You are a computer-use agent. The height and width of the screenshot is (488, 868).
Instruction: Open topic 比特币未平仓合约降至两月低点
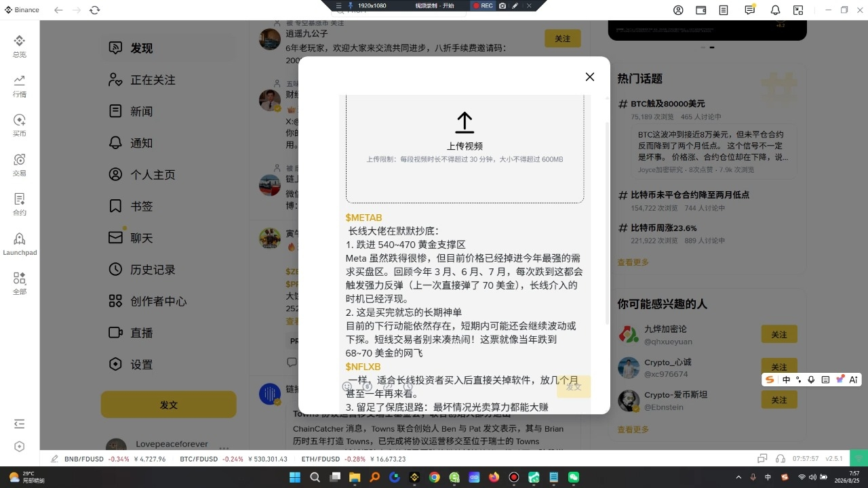[x=690, y=195]
